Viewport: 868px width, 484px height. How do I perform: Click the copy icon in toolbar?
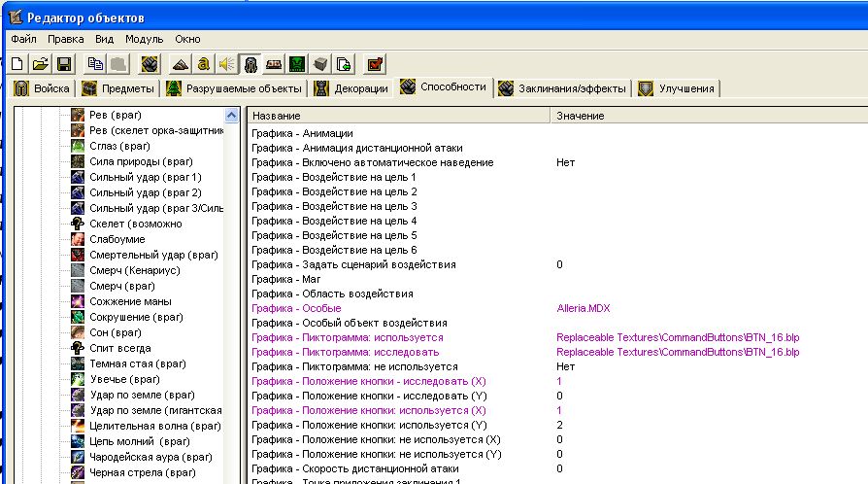94,64
